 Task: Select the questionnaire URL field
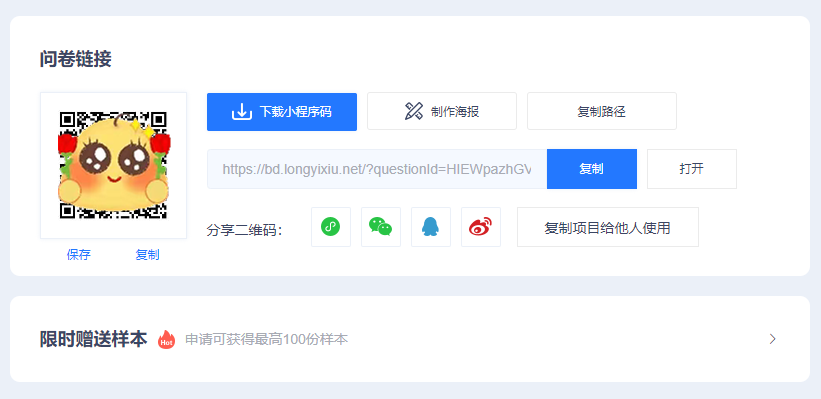(x=377, y=169)
